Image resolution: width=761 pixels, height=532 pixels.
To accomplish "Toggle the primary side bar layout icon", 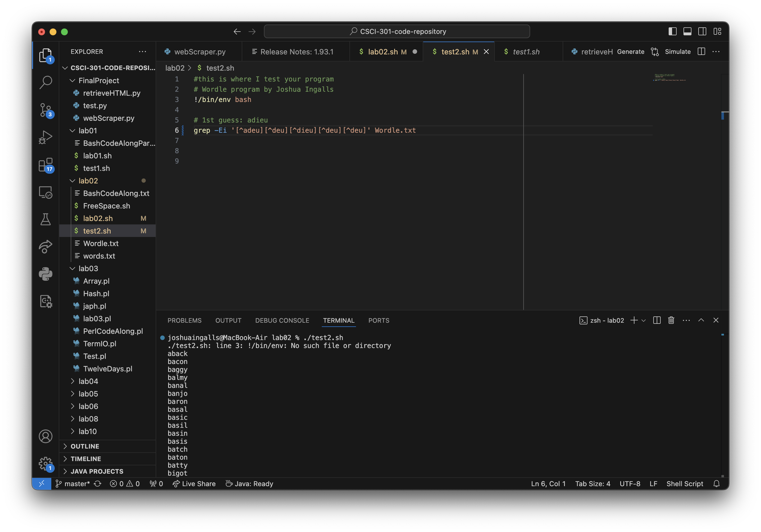I will tap(673, 31).
